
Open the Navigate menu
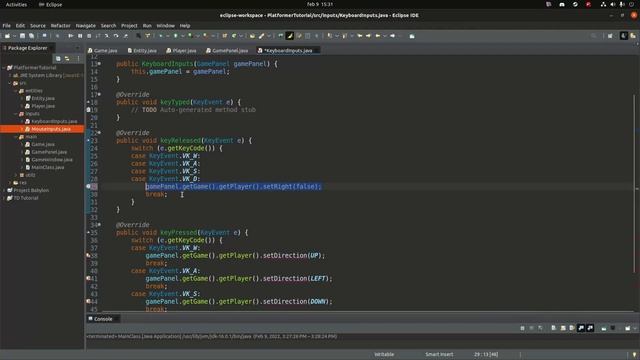point(85,25)
